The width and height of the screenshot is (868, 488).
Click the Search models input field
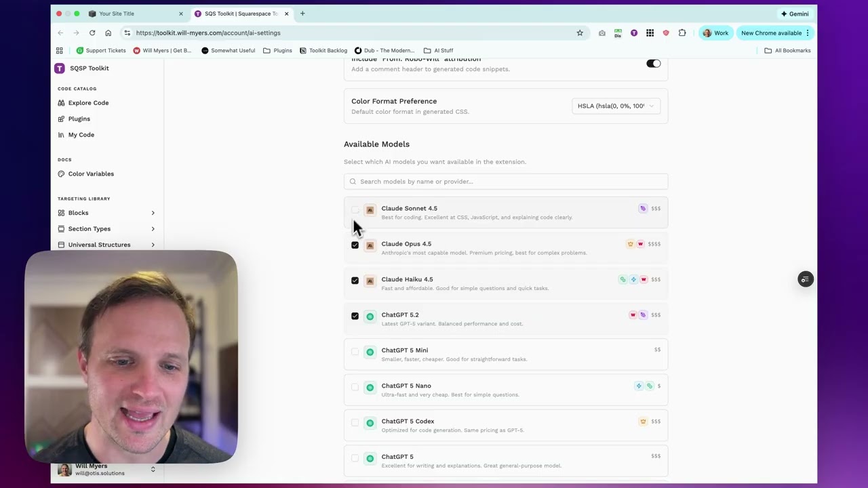(506, 182)
